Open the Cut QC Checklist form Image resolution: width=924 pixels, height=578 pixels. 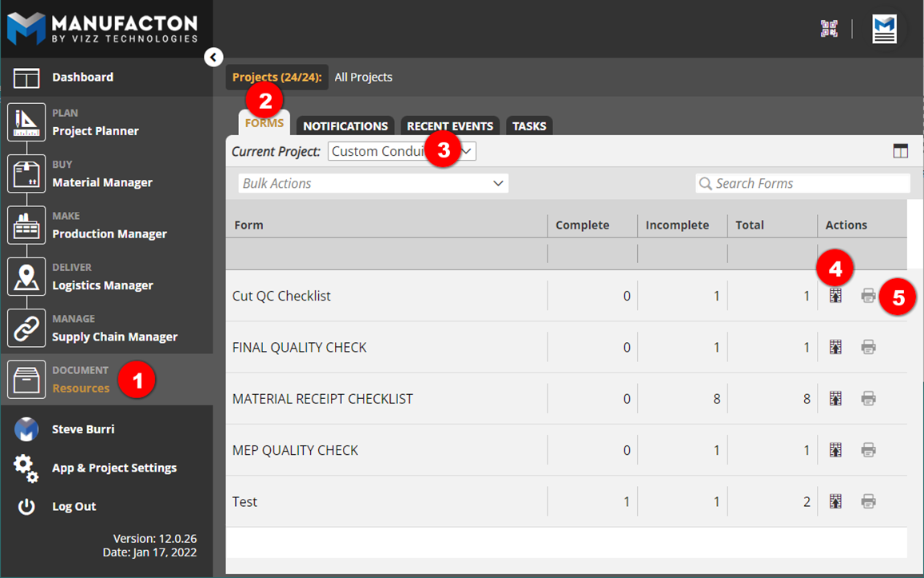pos(281,296)
